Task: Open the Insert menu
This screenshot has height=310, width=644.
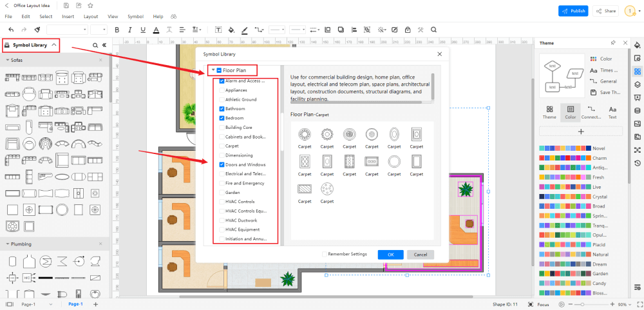Action: point(68,16)
